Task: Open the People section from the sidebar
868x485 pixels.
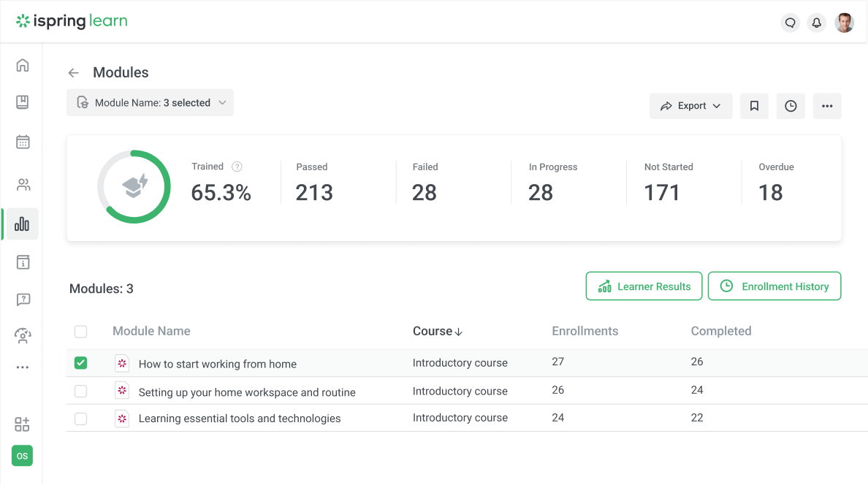Action: 22,184
